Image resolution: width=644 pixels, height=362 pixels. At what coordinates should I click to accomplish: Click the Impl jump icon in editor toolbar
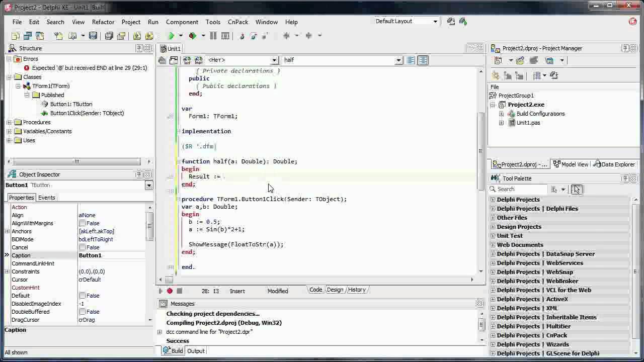pyautogui.click(x=198, y=60)
